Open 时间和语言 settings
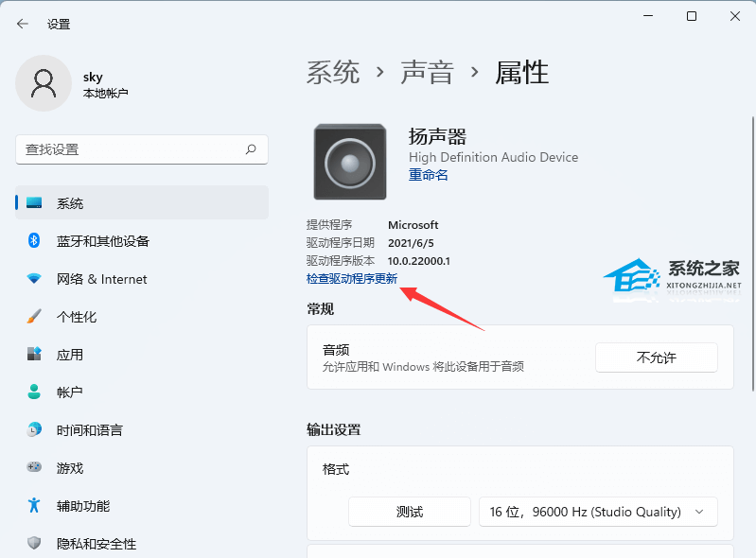The height and width of the screenshot is (558, 756). point(142,429)
